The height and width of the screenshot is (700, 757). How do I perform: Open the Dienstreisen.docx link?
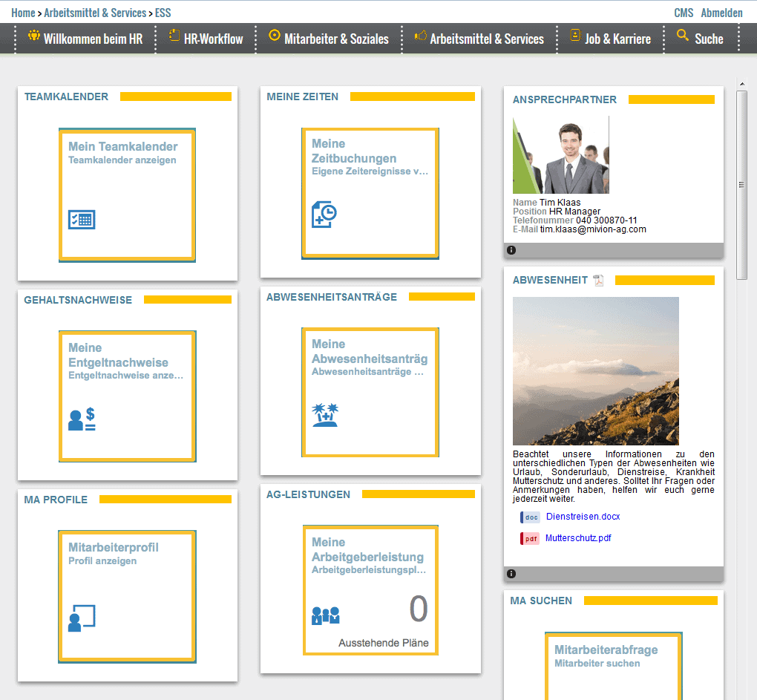coord(583,517)
